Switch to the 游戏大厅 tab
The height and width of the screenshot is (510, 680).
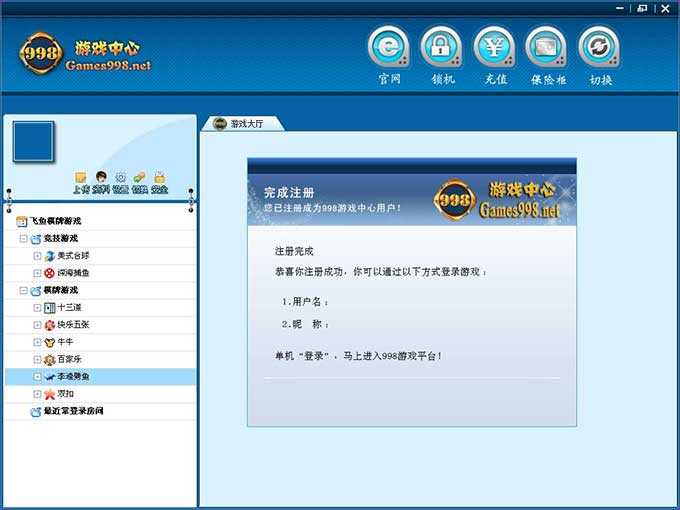click(242, 124)
